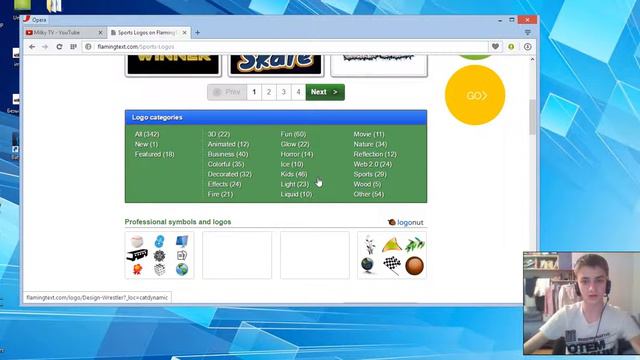Click the computer monitor symbol
This screenshot has width=640, height=360.
coord(182,241)
